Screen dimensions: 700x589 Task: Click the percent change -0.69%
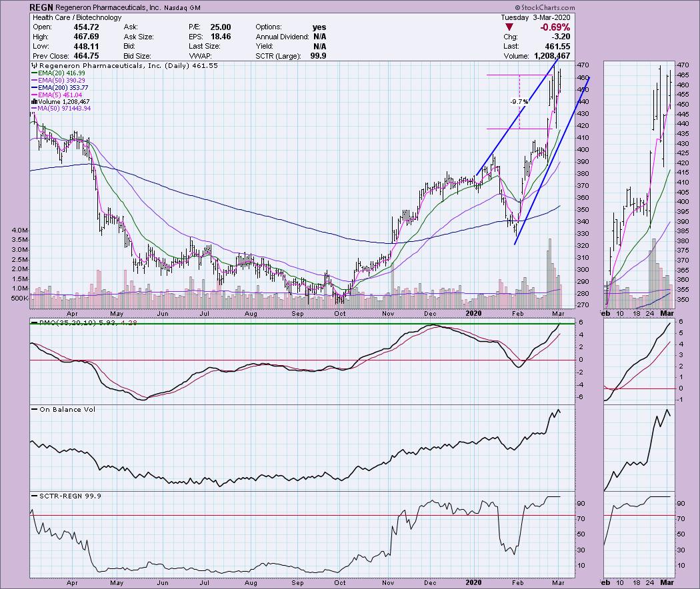555,27
